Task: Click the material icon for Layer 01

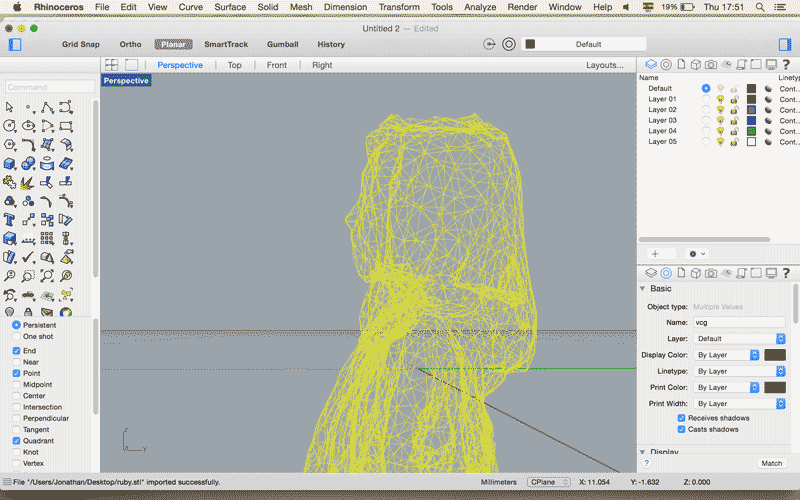Action: (768, 99)
